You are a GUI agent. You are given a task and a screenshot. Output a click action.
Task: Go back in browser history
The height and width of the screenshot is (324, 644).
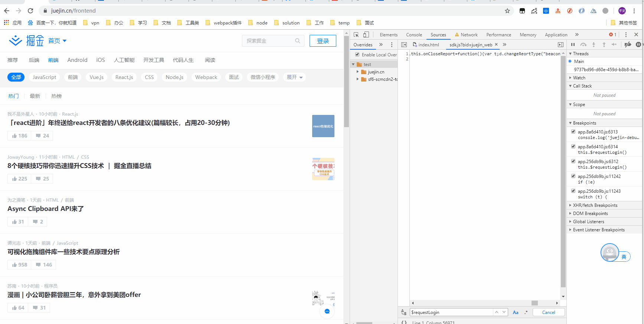[7, 11]
